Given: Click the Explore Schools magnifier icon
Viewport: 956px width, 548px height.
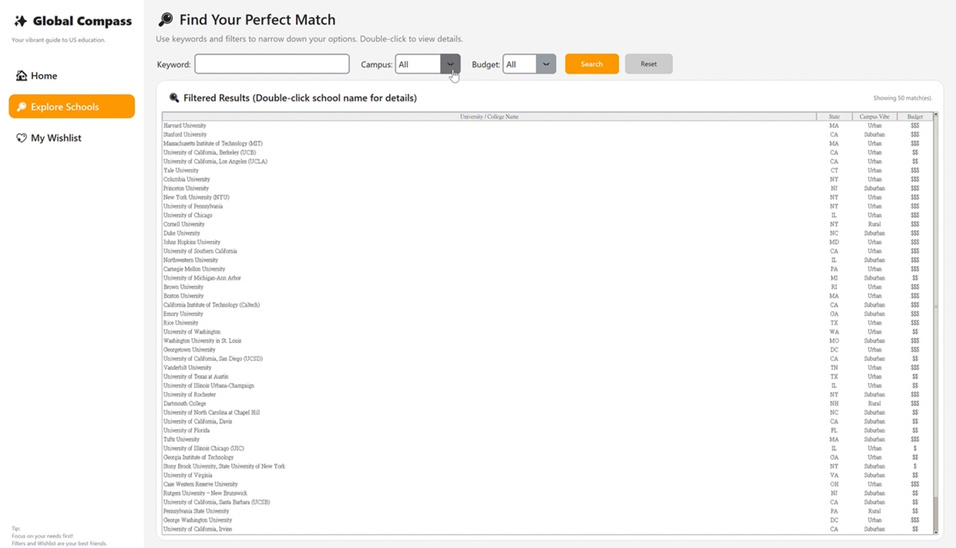Looking at the screenshot, I should [x=21, y=107].
